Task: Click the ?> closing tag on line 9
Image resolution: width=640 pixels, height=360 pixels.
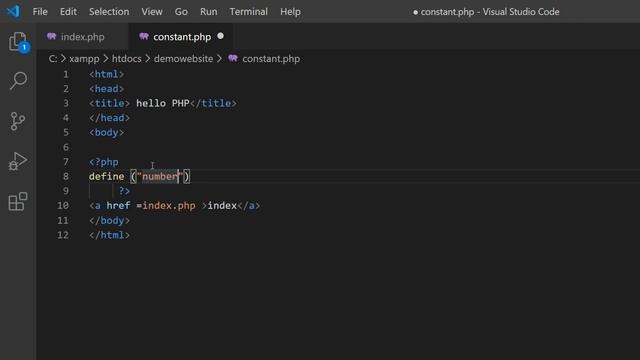Action: click(x=124, y=191)
